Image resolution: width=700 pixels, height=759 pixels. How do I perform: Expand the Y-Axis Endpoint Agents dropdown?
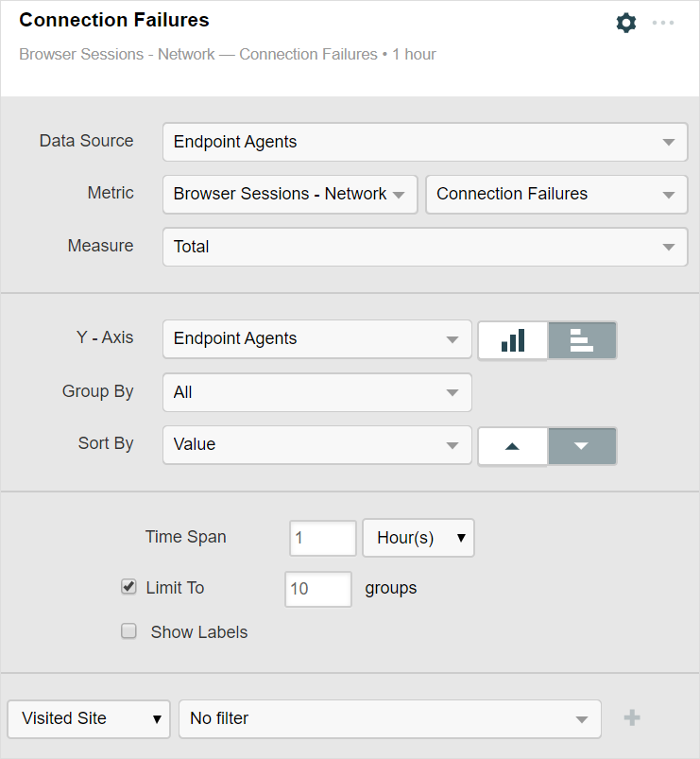coord(316,338)
